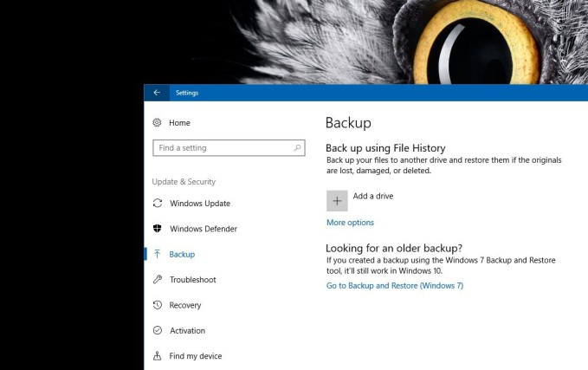Screen dimensions: 588x370
Task: Click the Home gear icon
Action: pyautogui.click(x=157, y=123)
